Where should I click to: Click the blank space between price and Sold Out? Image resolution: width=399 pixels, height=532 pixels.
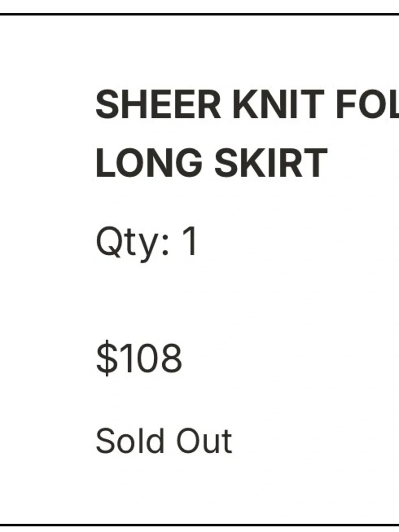(199, 401)
